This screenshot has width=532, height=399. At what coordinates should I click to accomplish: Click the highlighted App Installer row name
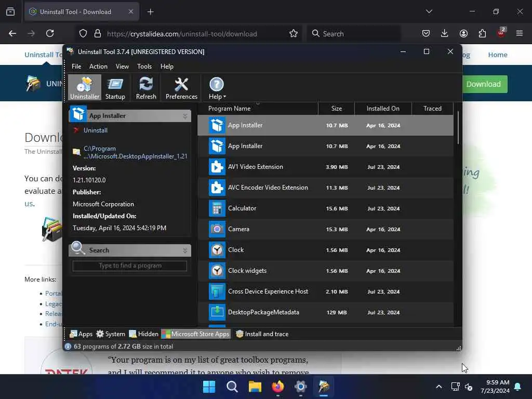tap(245, 125)
